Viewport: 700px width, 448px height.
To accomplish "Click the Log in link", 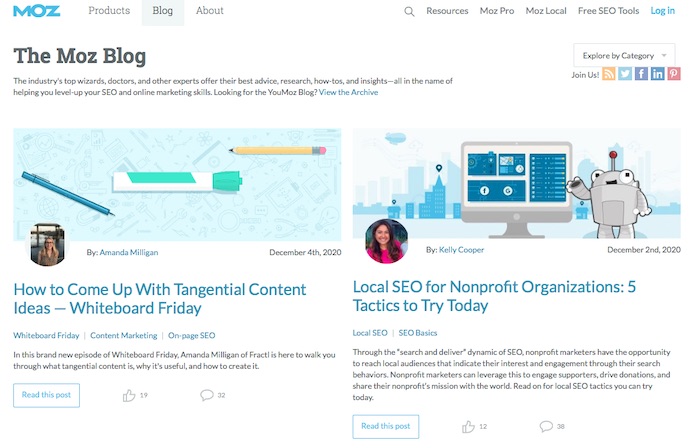I will pyautogui.click(x=662, y=11).
